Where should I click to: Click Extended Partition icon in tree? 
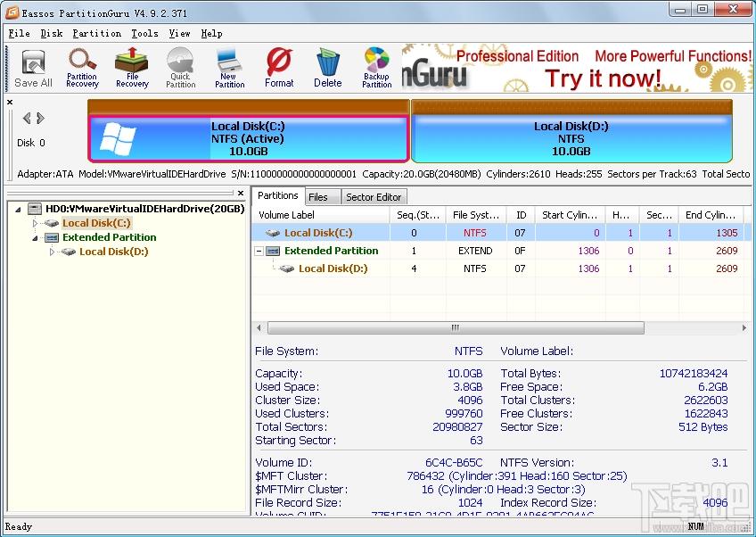(x=52, y=237)
